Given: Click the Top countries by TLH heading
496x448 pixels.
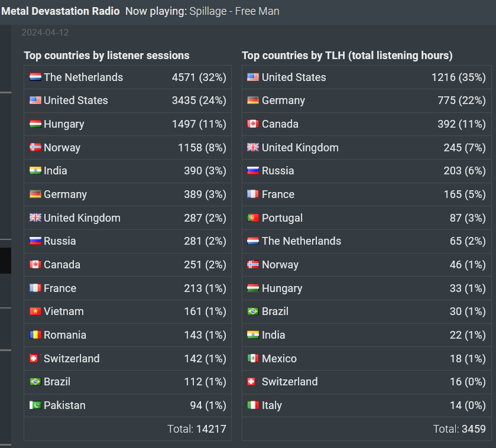Looking at the screenshot, I should 348,56.
